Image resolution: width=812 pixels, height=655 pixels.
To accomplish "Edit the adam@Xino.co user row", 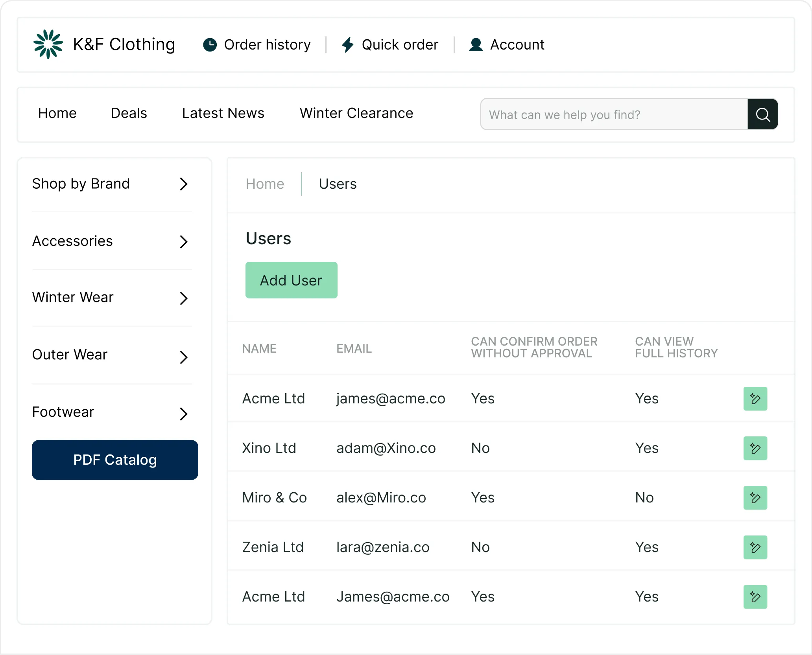I will tap(755, 448).
